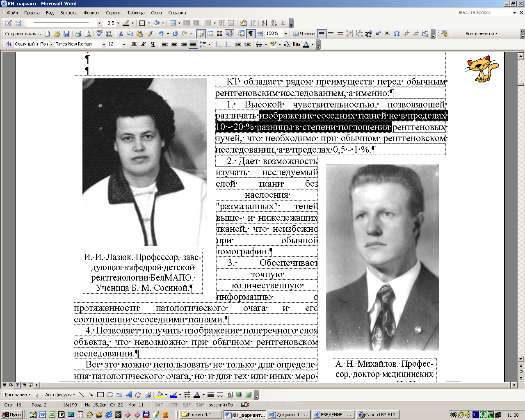This screenshot has width=525, height=420.
Task: Click the Сохранить как... button
Action: click(x=23, y=34)
